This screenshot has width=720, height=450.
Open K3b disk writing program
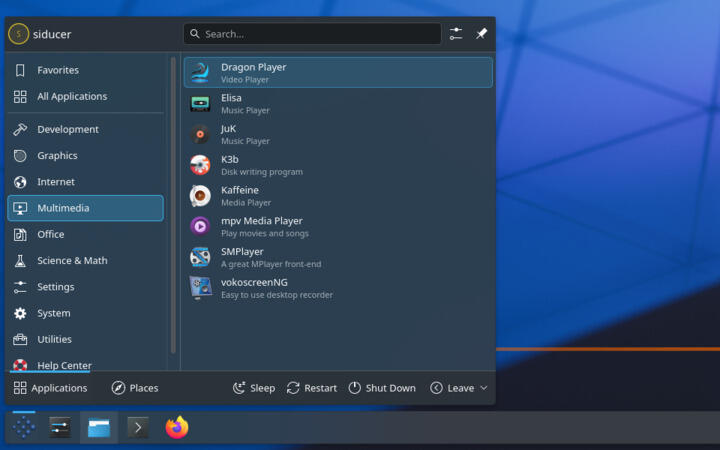(x=338, y=165)
